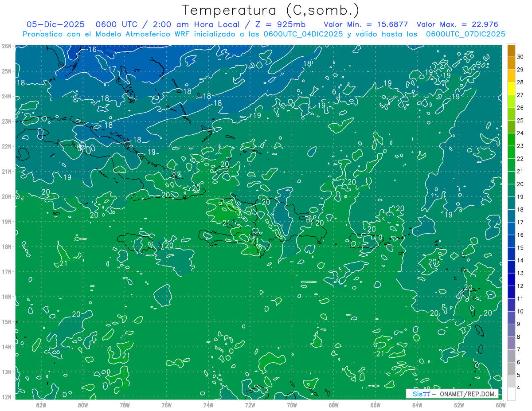Click the 26N latitude axis label

point(7,46)
